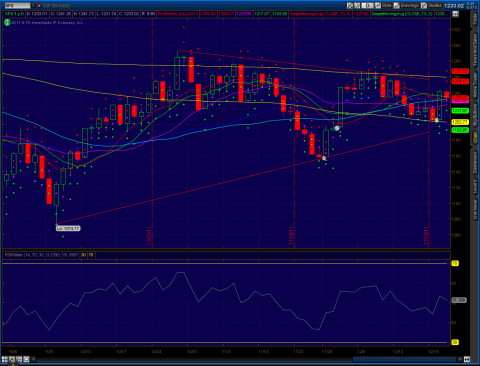Click the first toolbar icon left of the D button
The image size is (480, 366).
click(350, 5)
